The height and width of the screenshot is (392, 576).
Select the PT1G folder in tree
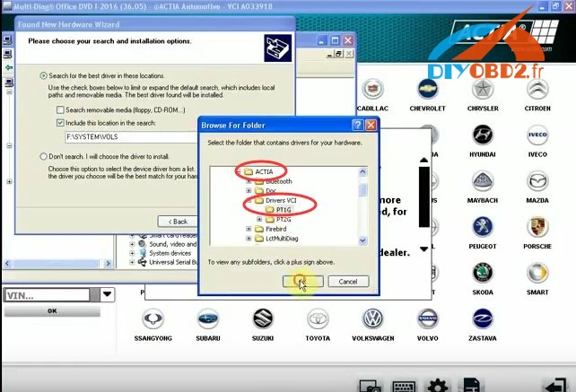point(283,209)
